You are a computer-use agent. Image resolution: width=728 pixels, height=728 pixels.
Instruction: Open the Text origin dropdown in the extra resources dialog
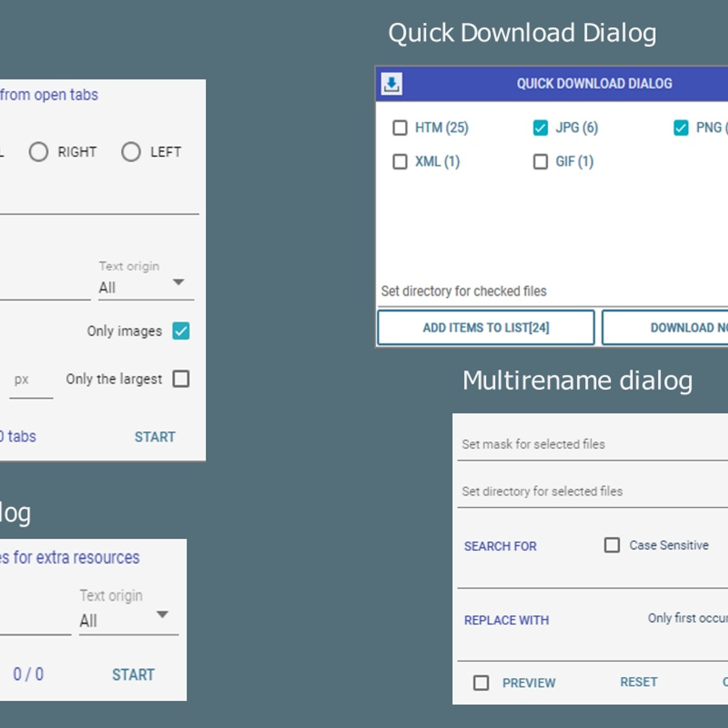tap(162, 616)
